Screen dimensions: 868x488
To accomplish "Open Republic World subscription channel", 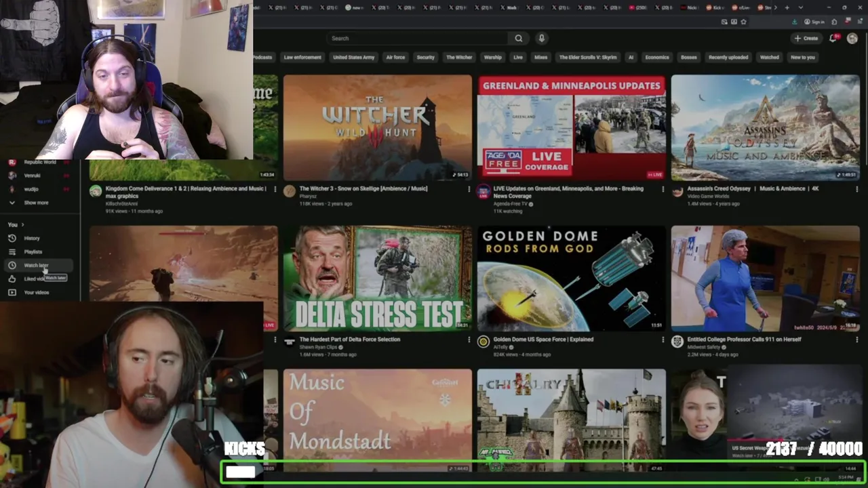I will click(40, 162).
